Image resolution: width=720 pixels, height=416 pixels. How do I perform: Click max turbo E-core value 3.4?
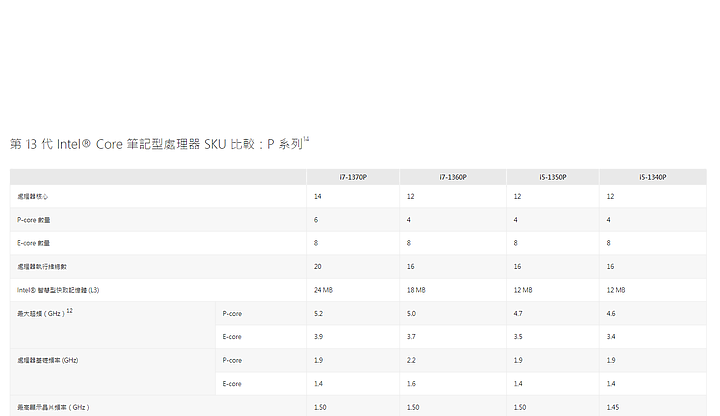pos(611,337)
